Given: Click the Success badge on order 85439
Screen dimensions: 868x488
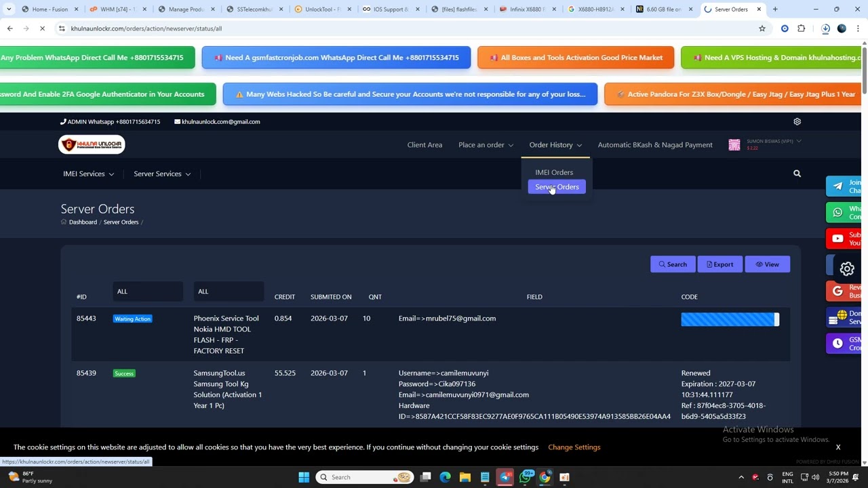Looking at the screenshot, I should (x=124, y=373).
